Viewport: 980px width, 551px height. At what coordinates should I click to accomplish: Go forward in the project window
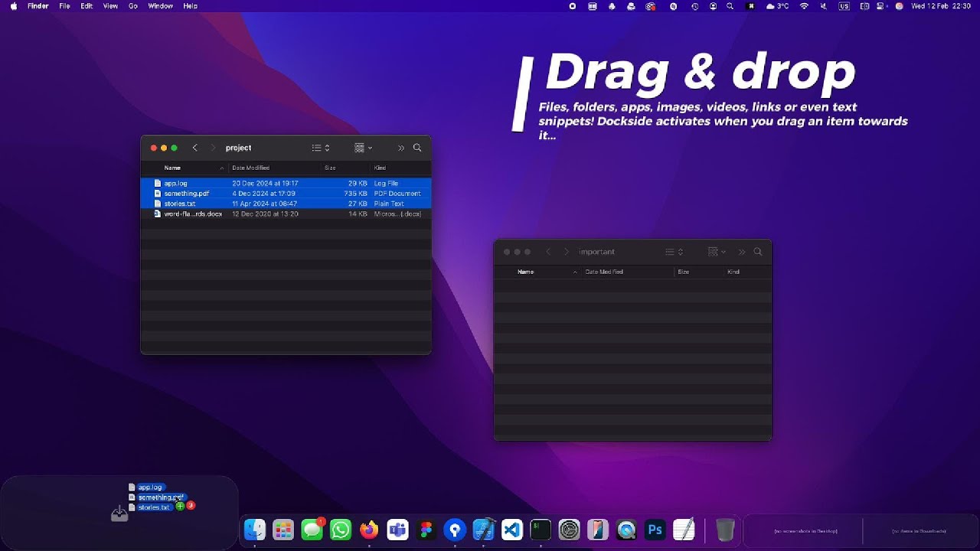click(x=213, y=148)
